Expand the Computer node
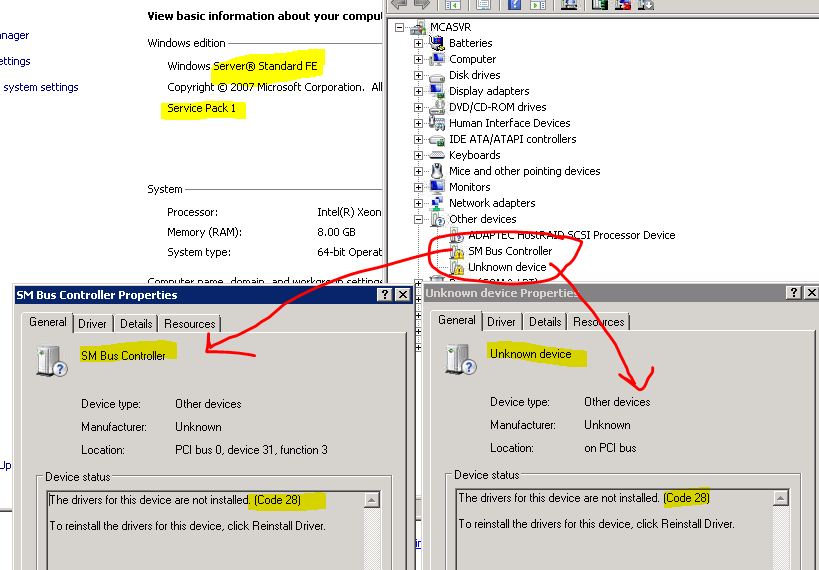The height and width of the screenshot is (570, 819). pyautogui.click(x=418, y=59)
